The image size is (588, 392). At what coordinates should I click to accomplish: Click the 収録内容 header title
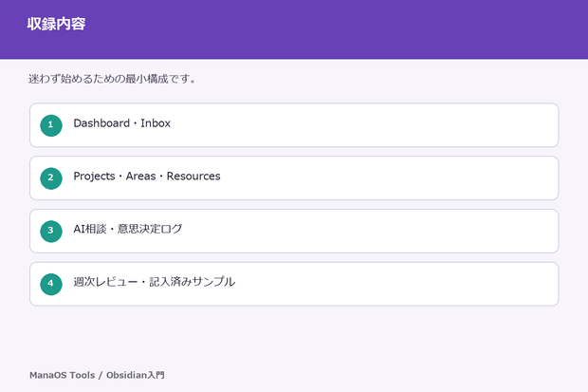point(56,24)
